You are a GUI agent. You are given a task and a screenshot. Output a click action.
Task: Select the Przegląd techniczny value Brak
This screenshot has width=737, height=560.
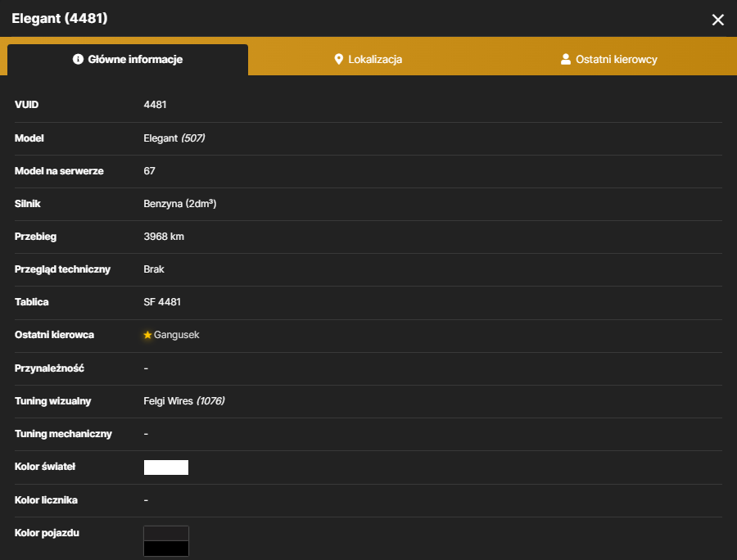click(154, 269)
